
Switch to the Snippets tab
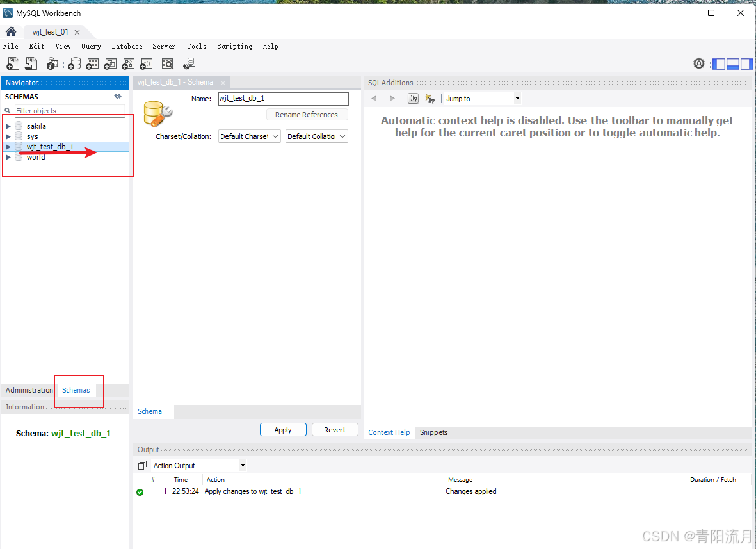[433, 432]
